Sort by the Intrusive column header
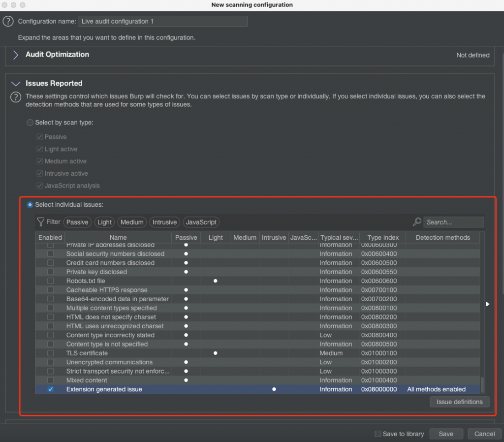The height and width of the screenshot is (442, 504). point(274,238)
